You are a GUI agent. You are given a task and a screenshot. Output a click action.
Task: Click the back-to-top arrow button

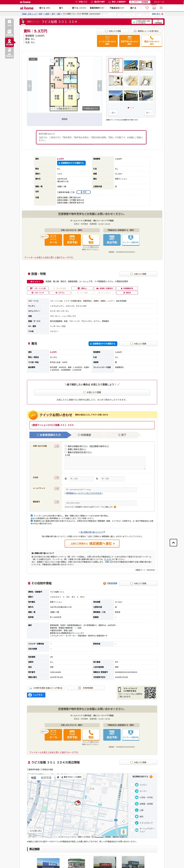(173, 542)
